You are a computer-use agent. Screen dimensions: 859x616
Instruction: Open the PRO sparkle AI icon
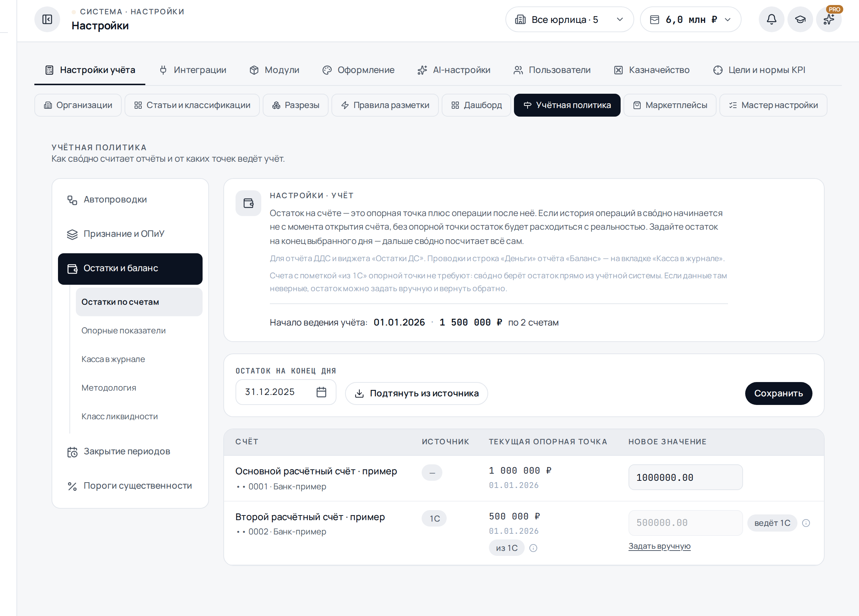[829, 19]
